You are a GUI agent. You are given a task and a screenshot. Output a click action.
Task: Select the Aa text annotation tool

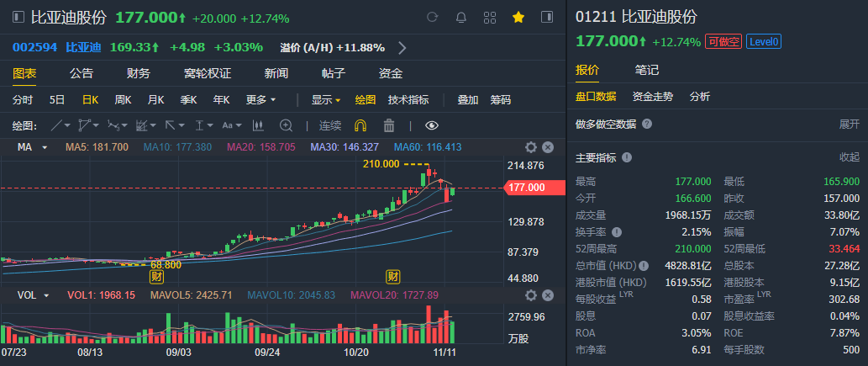click(228, 126)
